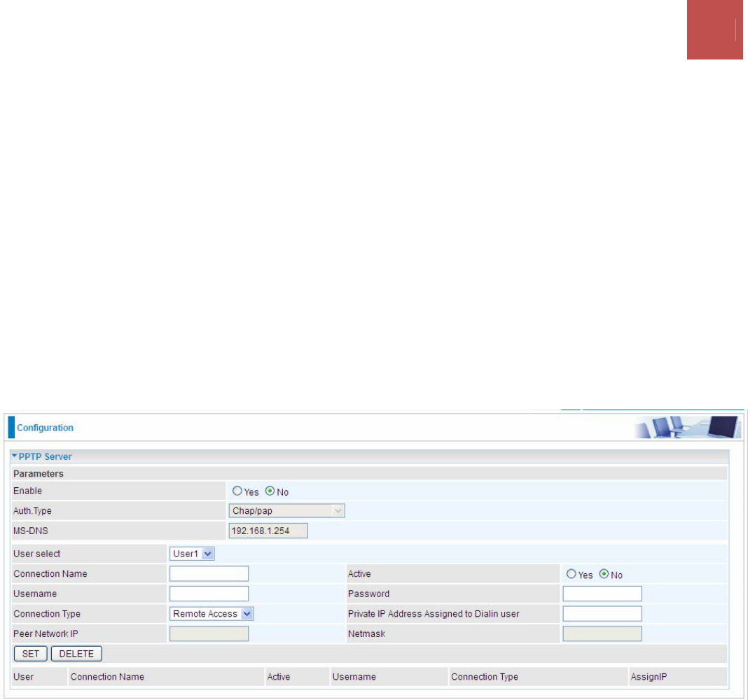748x700 pixels.
Task: Open the Connection Type Remote Access dropdown
Action: pos(212,614)
